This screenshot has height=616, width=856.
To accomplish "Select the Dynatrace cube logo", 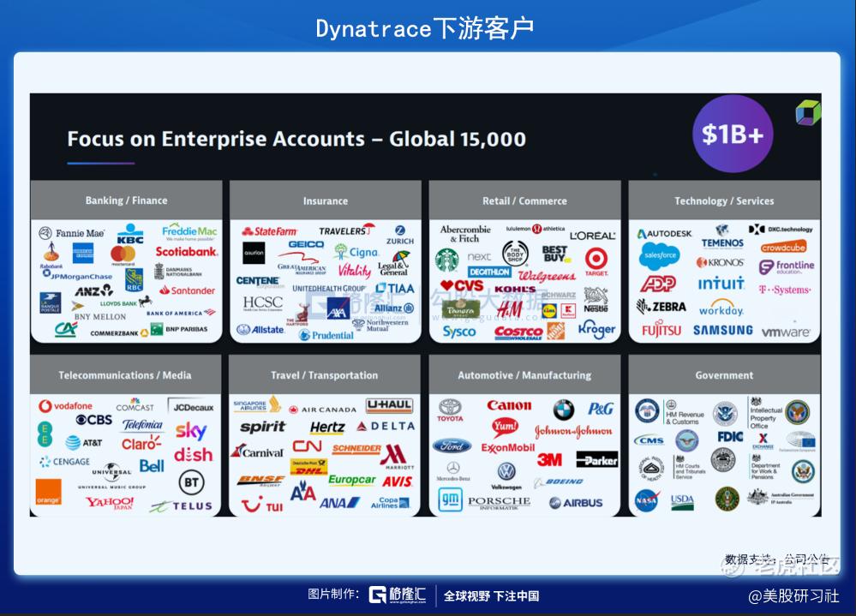I will point(807,112).
